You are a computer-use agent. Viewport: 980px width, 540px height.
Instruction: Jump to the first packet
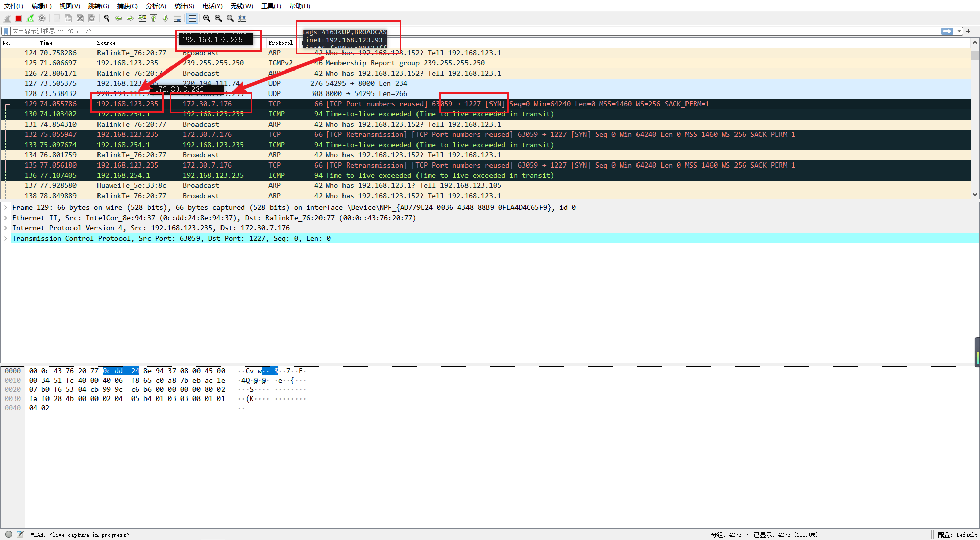154,18
